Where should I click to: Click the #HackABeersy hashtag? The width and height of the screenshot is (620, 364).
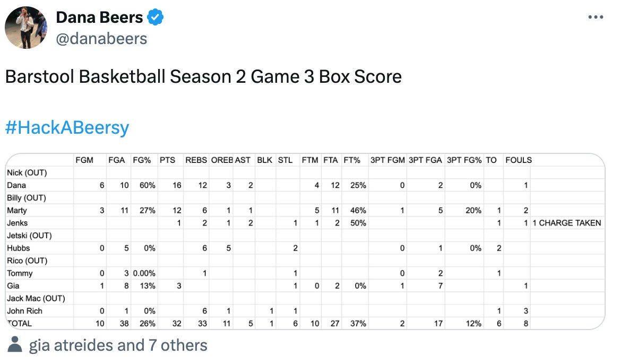point(67,128)
